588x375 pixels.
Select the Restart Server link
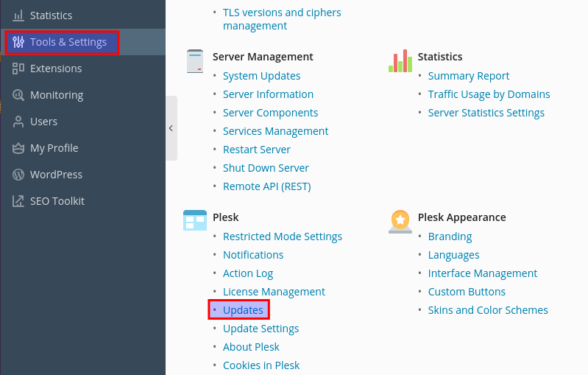click(256, 150)
